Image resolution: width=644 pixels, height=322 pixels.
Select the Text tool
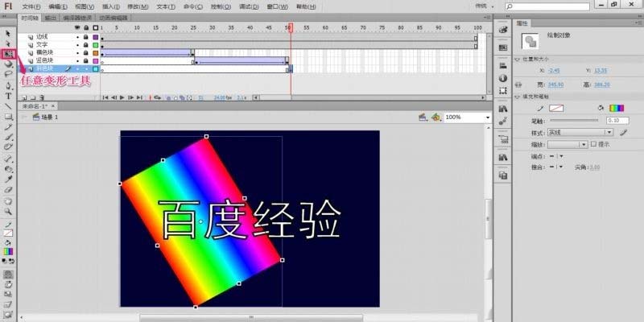8,96
